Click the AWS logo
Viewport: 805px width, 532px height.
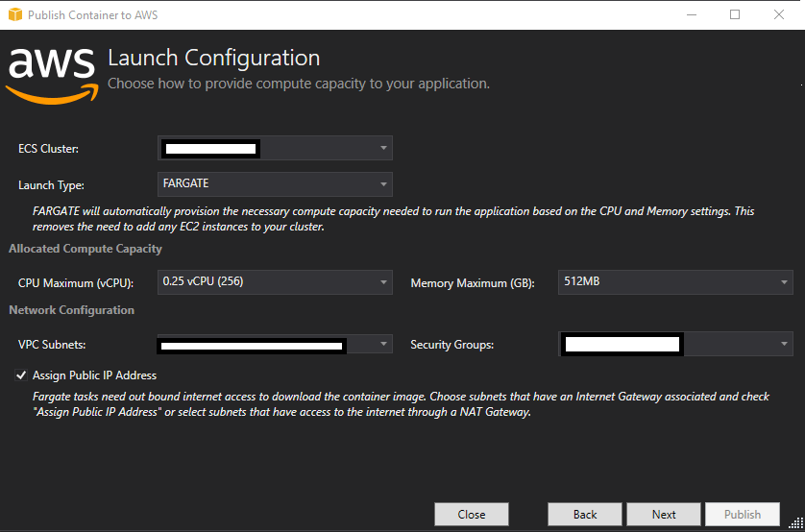coord(51,76)
